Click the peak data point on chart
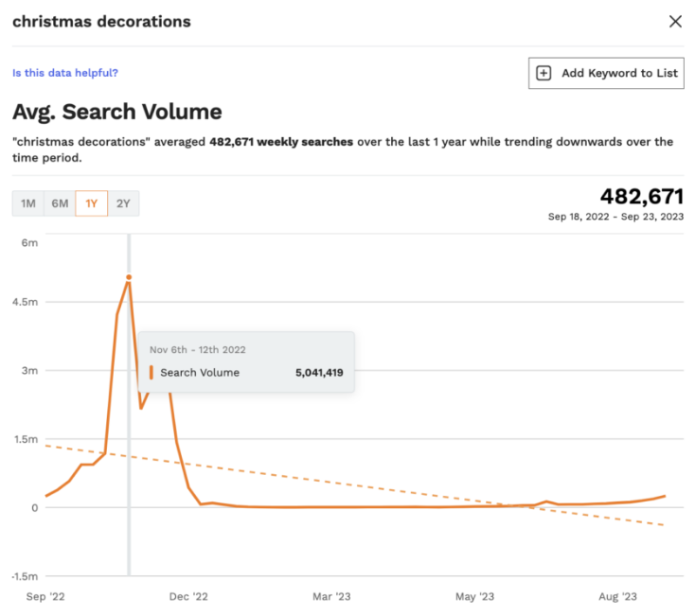This screenshot has height=616, width=695. (128, 277)
